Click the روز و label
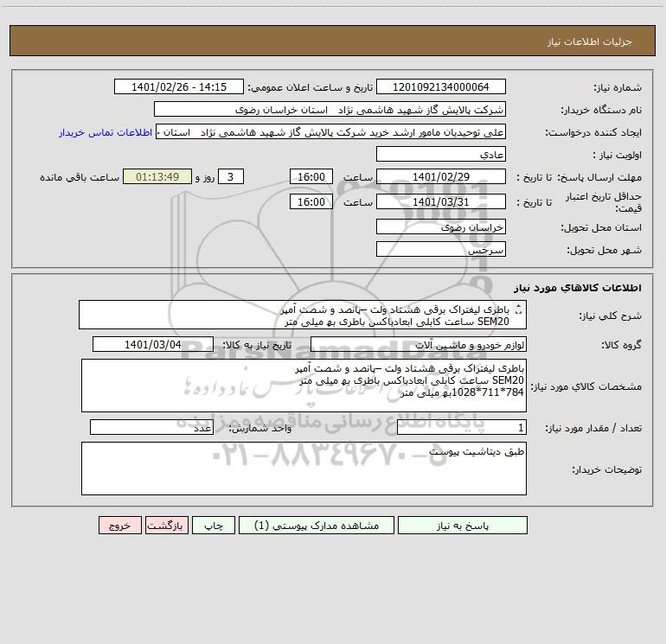 205,177
